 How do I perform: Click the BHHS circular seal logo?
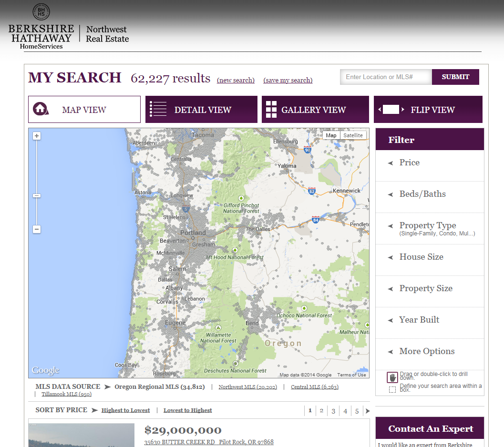[x=41, y=12]
